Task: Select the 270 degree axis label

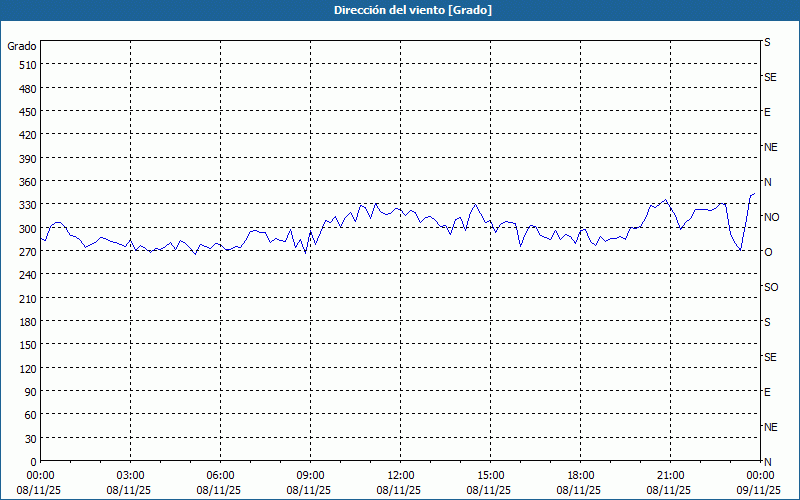Action: (x=28, y=252)
